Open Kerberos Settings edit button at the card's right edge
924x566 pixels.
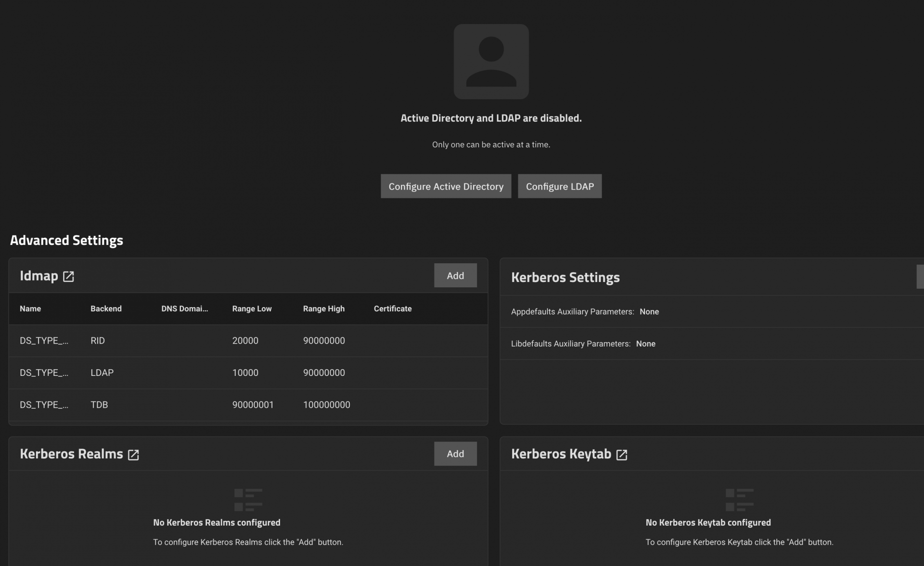[x=920, y=276]
